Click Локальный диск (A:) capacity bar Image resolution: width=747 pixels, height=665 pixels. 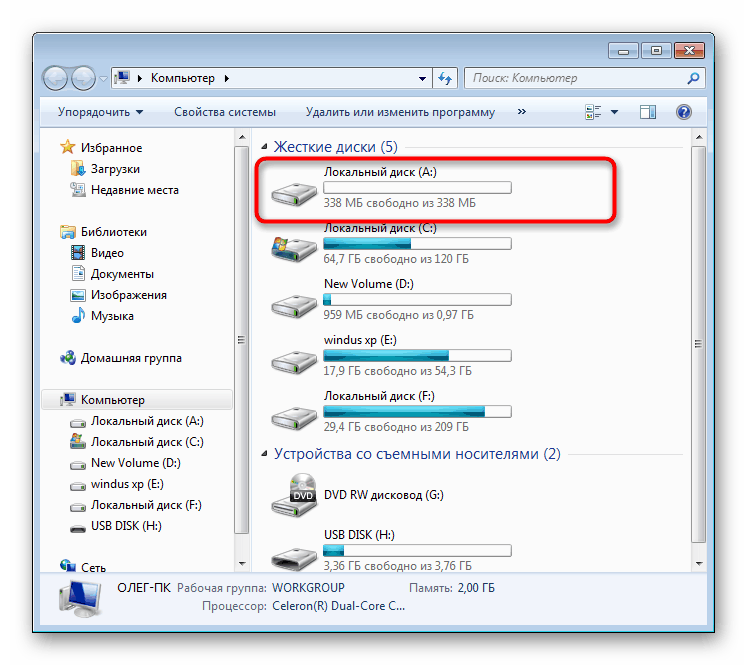point(417,187)
